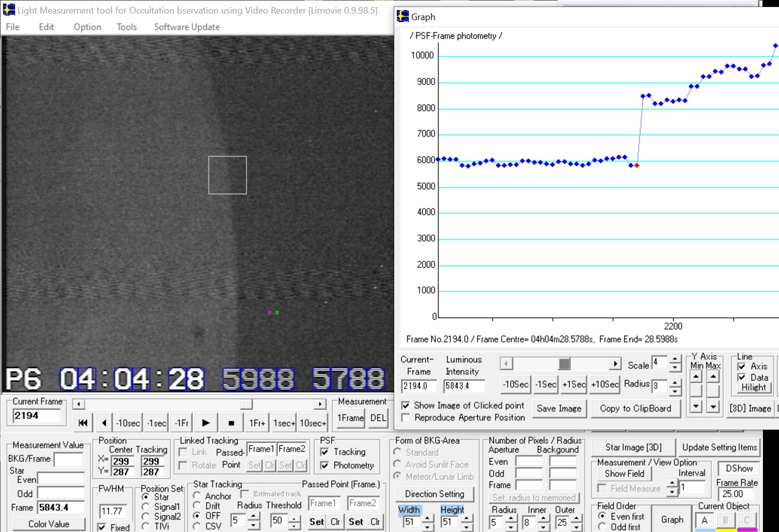Increase the Aperture Radius spinner

pos(511,519)
